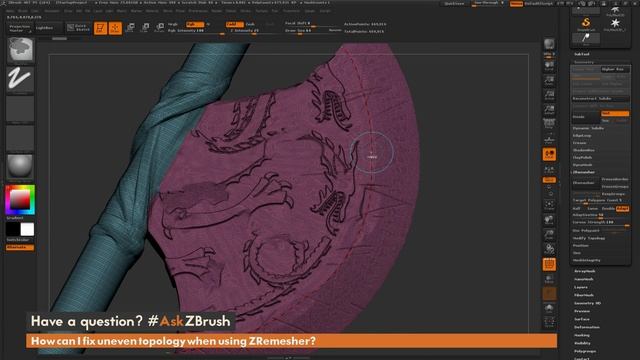The image size is (640, 360).
Task: Click the Zoom canvas icon
Action: point(549,80)
